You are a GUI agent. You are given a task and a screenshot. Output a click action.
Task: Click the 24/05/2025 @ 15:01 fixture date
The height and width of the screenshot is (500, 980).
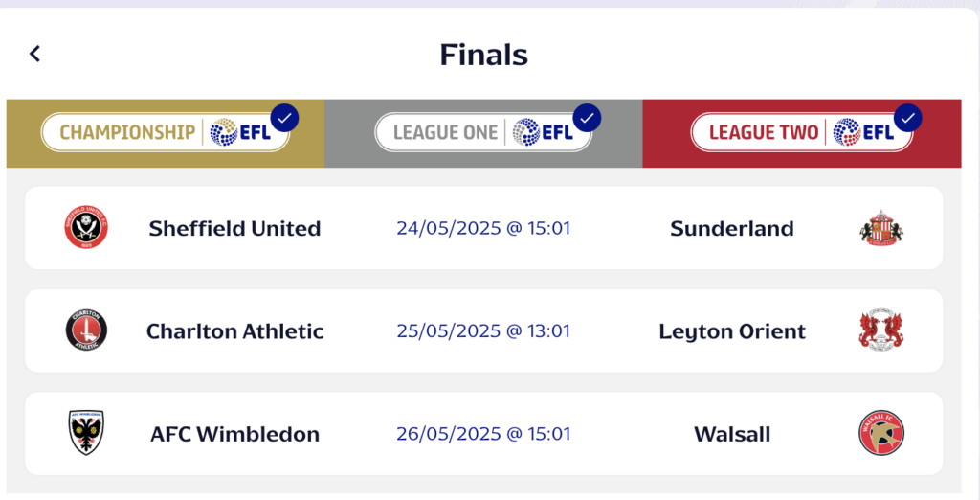click(x=483, y=228)
